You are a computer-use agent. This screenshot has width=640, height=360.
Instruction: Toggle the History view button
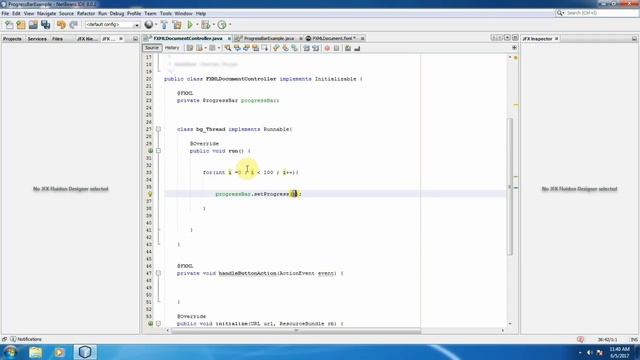click(172, 48)
